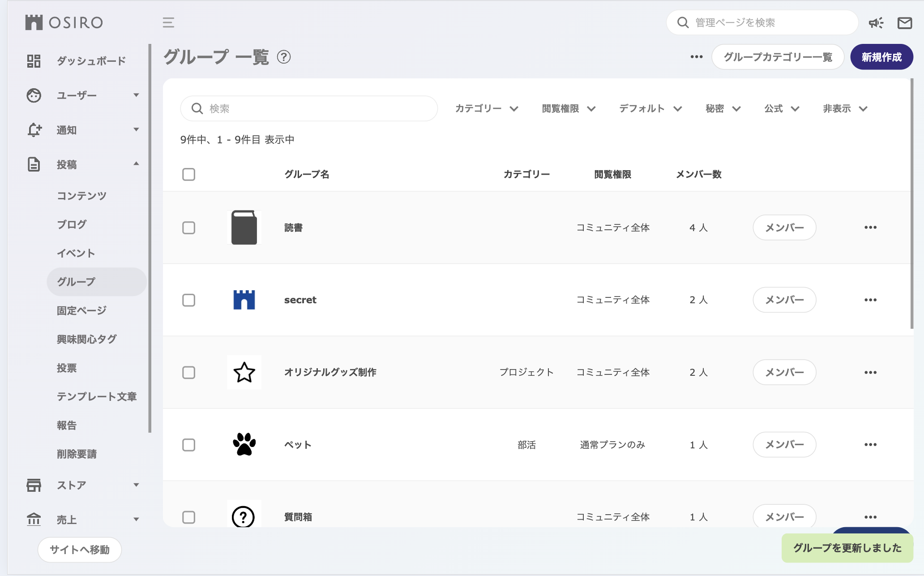This screenshot has height=576, width=924.
Task: Open the more options menu for 読書 row
Action: click(870, 228)
